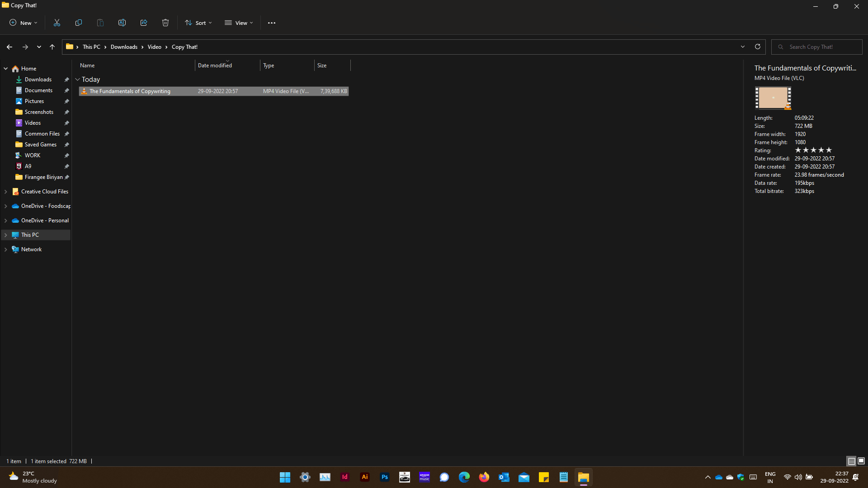Screen dimensions: 868x488
Task: Open the Sort dropdown menu
Action: click(198, 23)
